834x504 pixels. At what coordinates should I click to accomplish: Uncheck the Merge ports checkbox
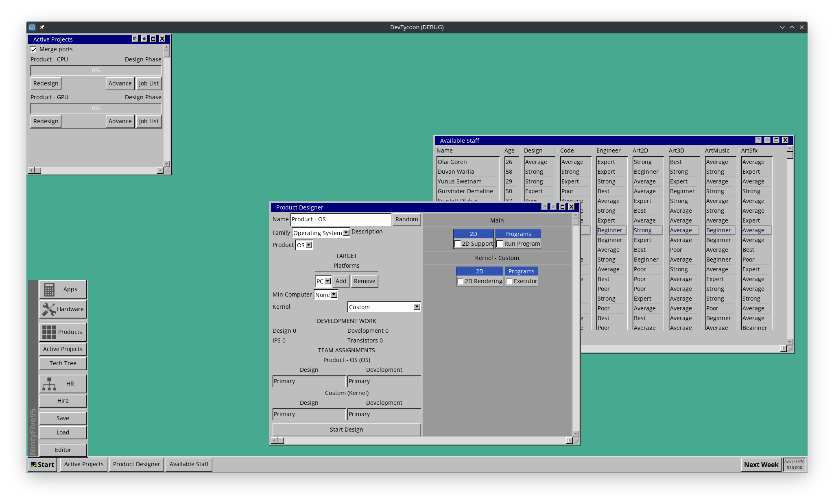pos(33,49)
